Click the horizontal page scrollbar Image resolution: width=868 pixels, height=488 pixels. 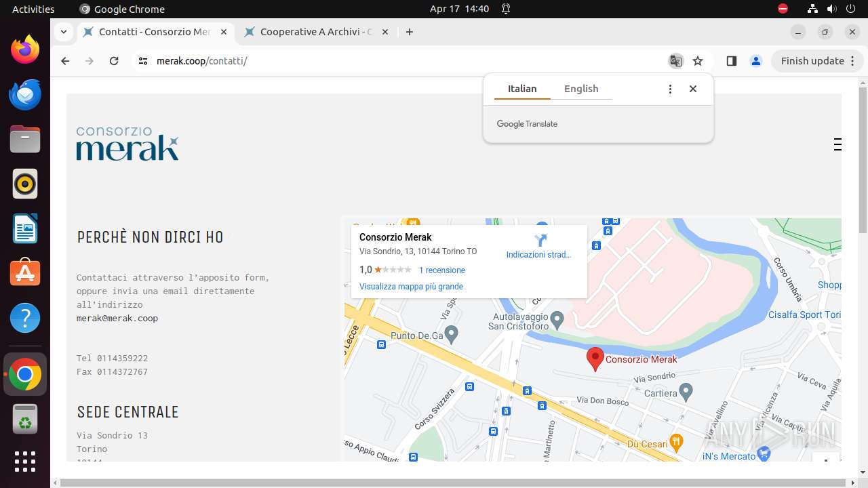(453, 483)
